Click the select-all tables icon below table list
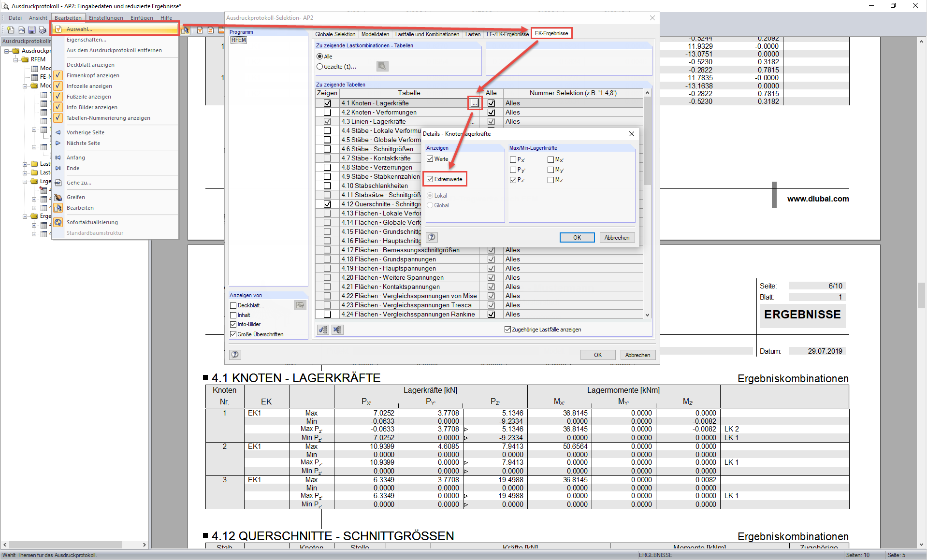Image resolution: width=927 pixels, height=560 pixels. pyautogui.click(x=323, y=330)
